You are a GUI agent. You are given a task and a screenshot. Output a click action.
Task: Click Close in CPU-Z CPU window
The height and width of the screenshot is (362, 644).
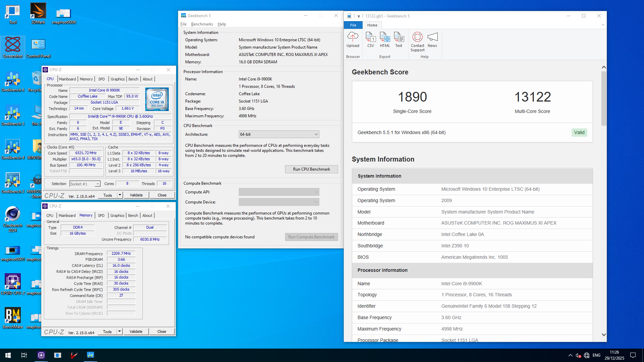tap(162, 195)
